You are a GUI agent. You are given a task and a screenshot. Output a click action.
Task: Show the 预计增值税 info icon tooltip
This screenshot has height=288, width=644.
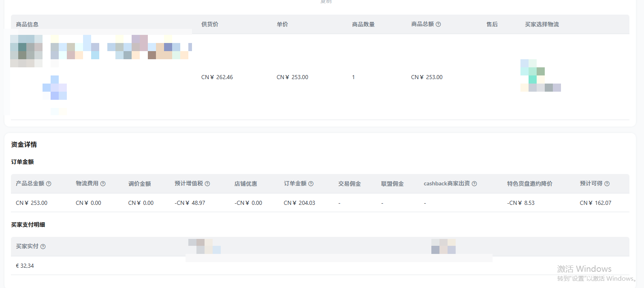point(207,184)
